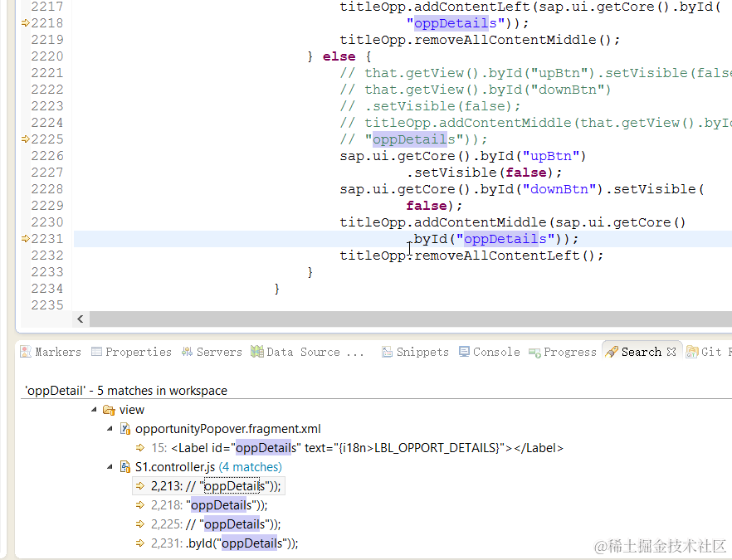732x560 pixels.
Task: Open search match at line 2,231
Action: 225,543
